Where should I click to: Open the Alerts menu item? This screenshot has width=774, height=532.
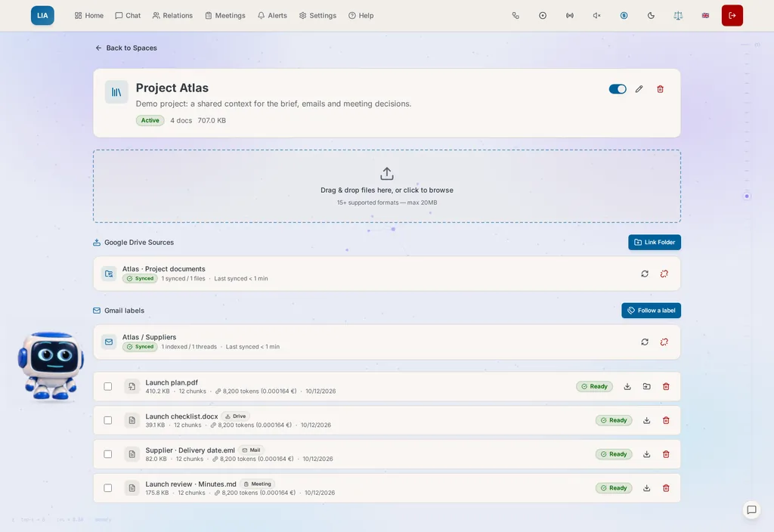[x=272, y=15]
